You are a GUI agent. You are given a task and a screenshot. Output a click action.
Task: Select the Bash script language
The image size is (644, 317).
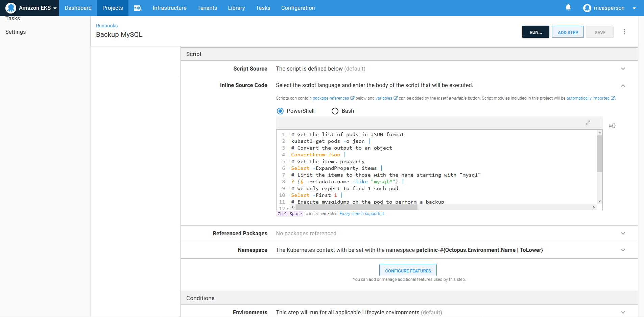tap(335, 111)
